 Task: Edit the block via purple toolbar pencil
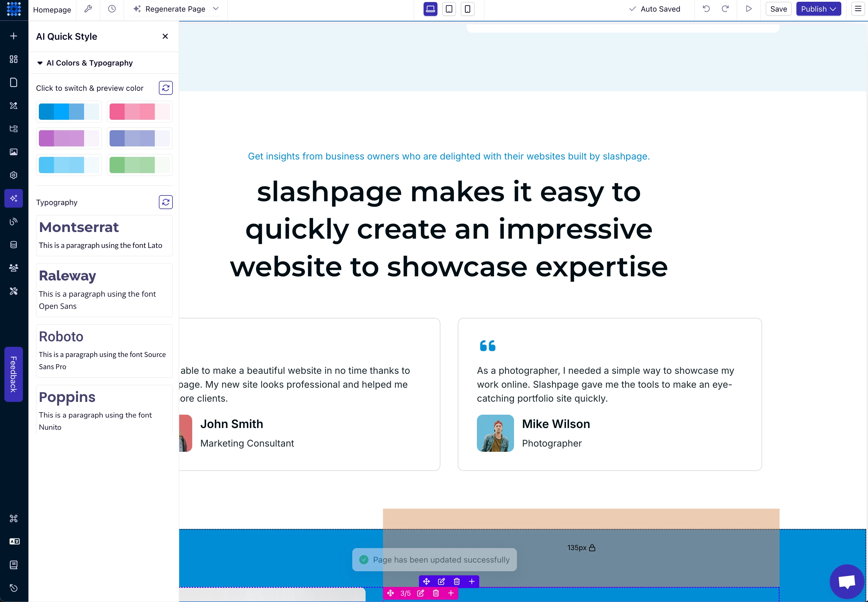point(442,582)
